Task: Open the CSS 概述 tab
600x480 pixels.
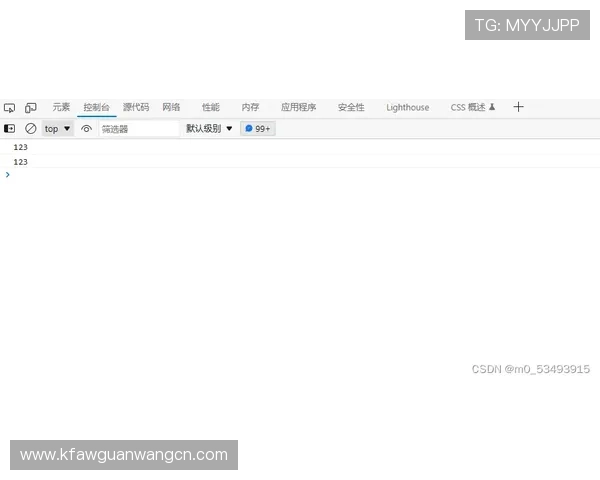Action: click(x=473, y=107)
